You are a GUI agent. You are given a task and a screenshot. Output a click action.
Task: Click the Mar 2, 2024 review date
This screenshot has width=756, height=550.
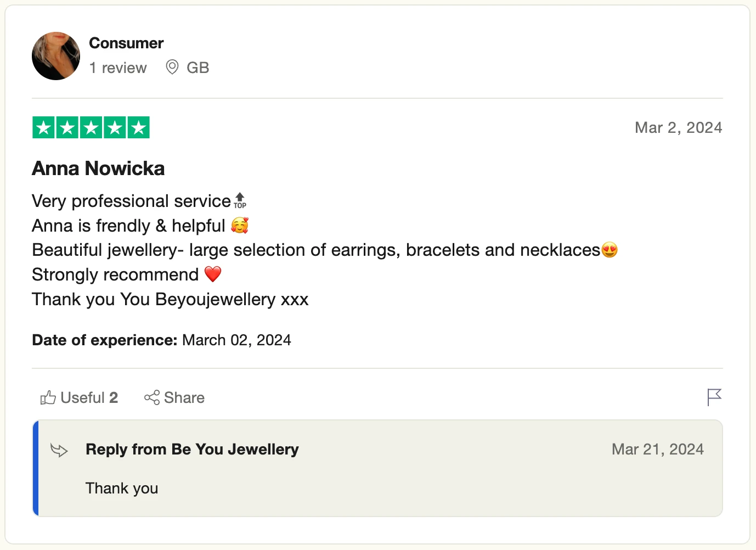(x=678, y=128)
